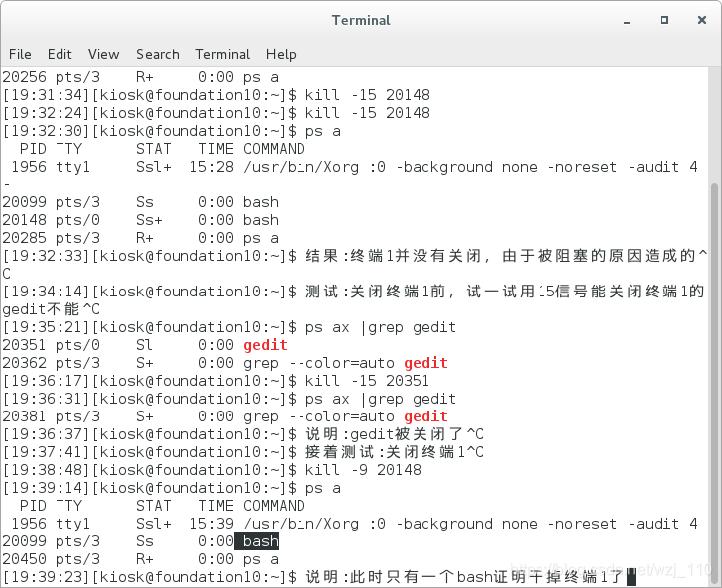The height and width of the screenshot is (588, 722).
Task: Open the File menu
Action: click(20, 54)
